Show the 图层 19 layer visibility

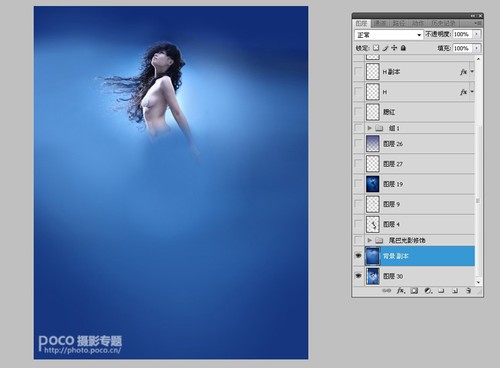click(358, 184)
